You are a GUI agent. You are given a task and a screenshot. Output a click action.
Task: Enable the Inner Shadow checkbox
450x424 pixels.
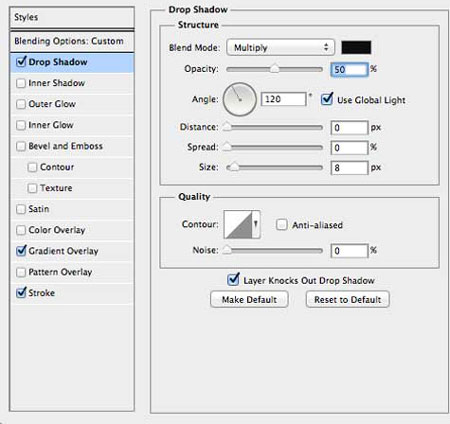click(x=21, y=83)
